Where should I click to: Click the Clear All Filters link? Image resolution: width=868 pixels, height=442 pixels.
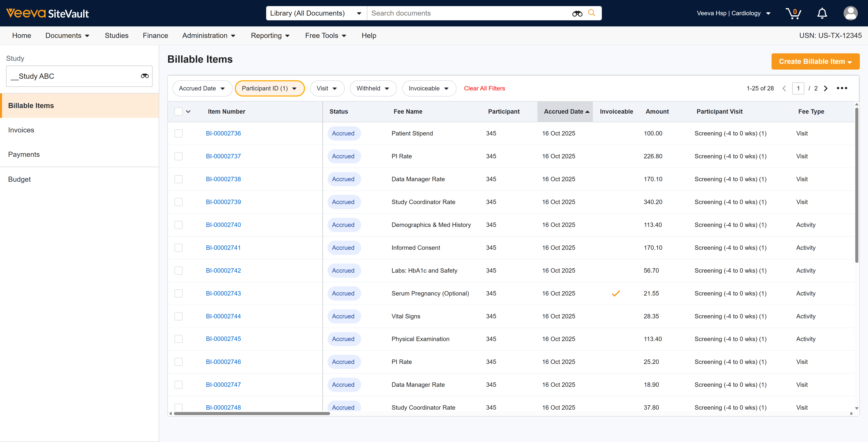[484, 88]
